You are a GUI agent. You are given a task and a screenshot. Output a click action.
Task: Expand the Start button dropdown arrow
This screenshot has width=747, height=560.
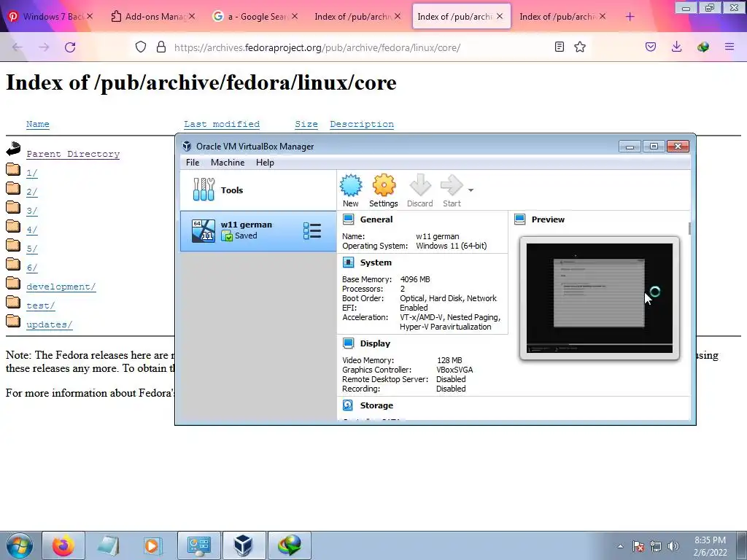(471, 190)
